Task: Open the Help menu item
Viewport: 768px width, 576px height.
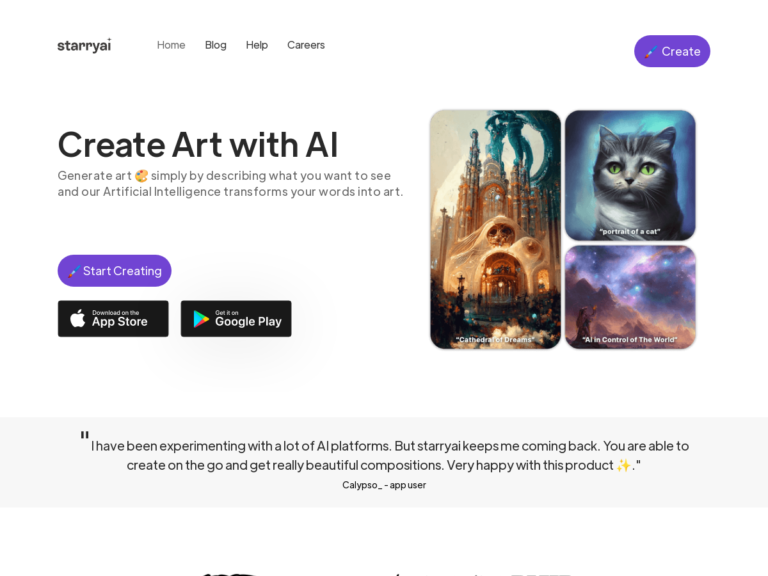Action: [x=257, y=45]
